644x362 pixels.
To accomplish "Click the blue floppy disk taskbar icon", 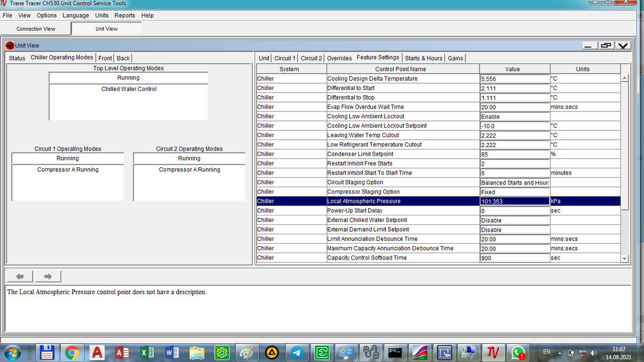I will tap(47, 353).
